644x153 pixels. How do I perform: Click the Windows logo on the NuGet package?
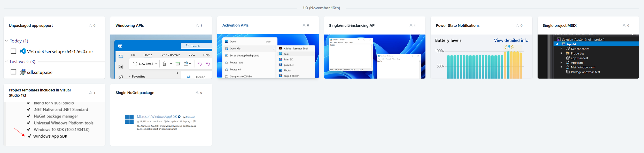tap(129, 119)
